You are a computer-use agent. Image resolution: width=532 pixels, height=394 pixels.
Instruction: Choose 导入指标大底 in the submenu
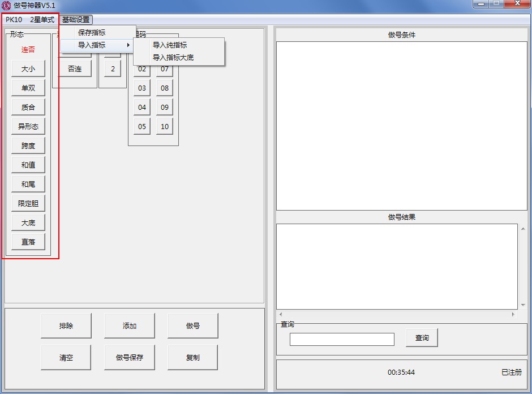[173, 58]
